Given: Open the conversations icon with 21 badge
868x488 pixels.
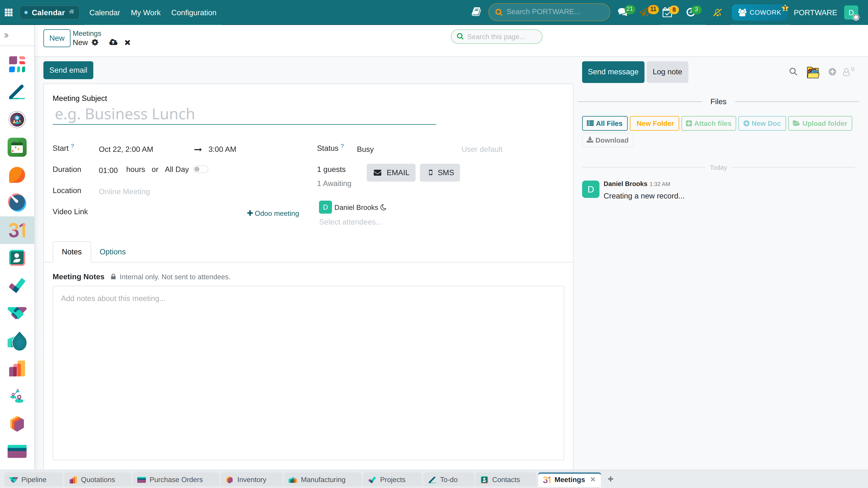Looking at the screenshot, I should coord(623,12).
